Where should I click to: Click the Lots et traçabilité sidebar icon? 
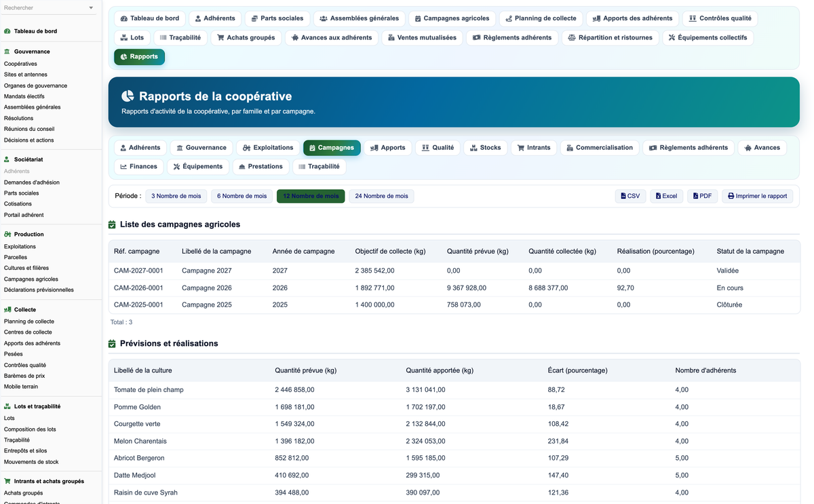click(7, 406)
